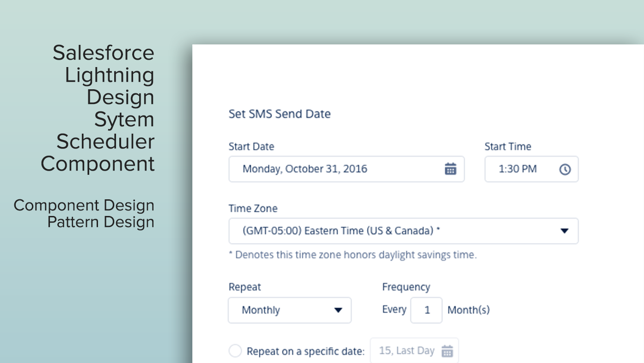Click the Salesforce Lightning Design System title
This screenshot has width=644, height=363.
coord(98,108)
